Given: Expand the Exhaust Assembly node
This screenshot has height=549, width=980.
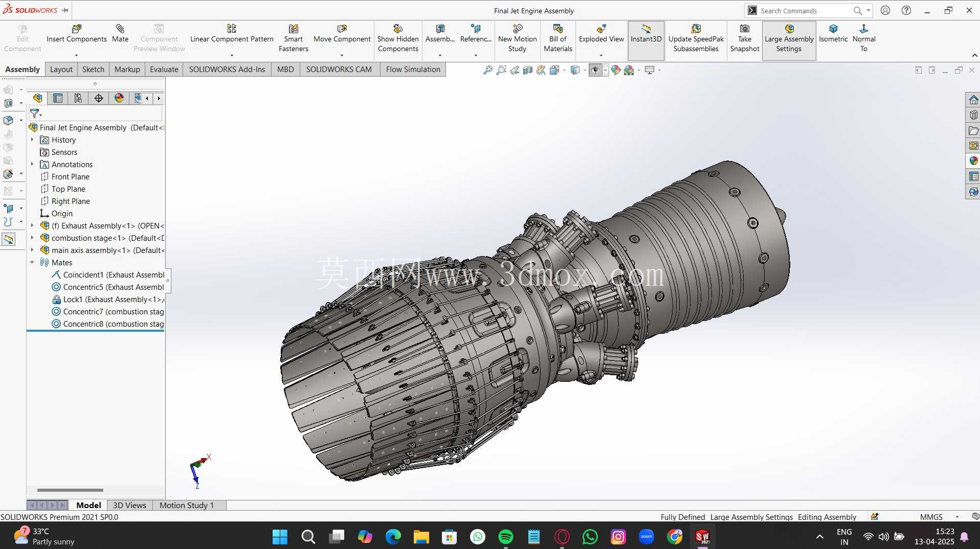Looking at the screenshot, I should [x=32, y=225].
